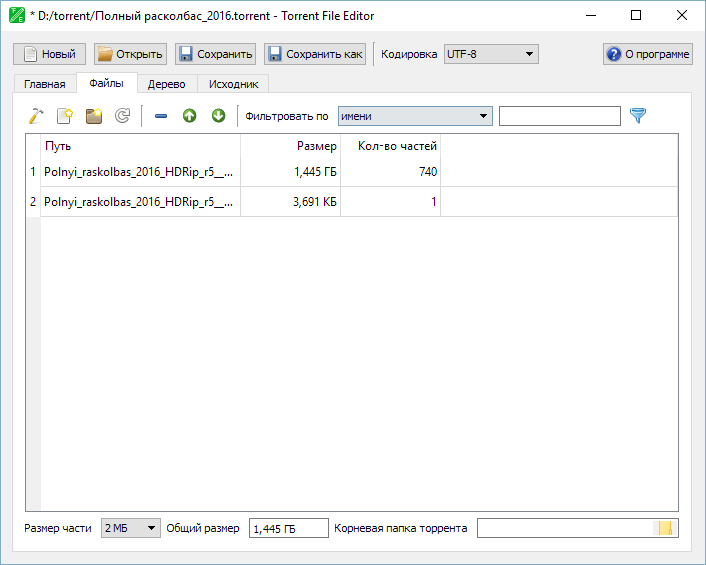
Task: Select the Файлы tab
Action: click(x=106, y=83)
